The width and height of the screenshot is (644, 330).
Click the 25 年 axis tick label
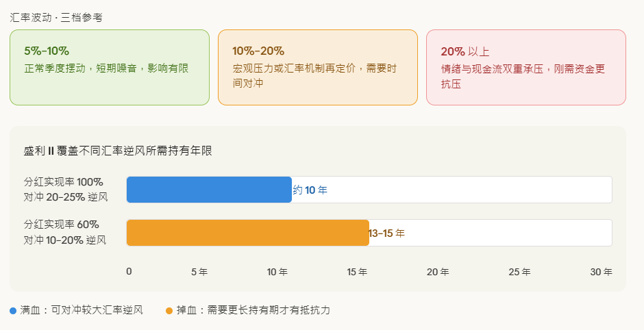click(x=519, y=272)
